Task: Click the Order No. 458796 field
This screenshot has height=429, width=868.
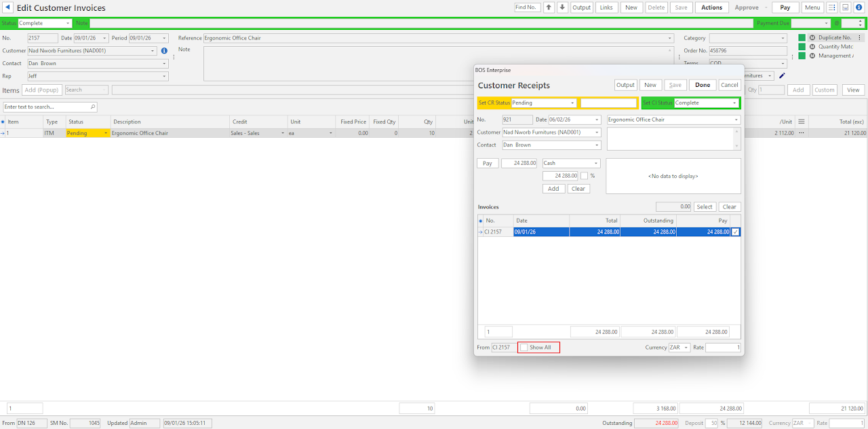Action: (x=748, y=51)
